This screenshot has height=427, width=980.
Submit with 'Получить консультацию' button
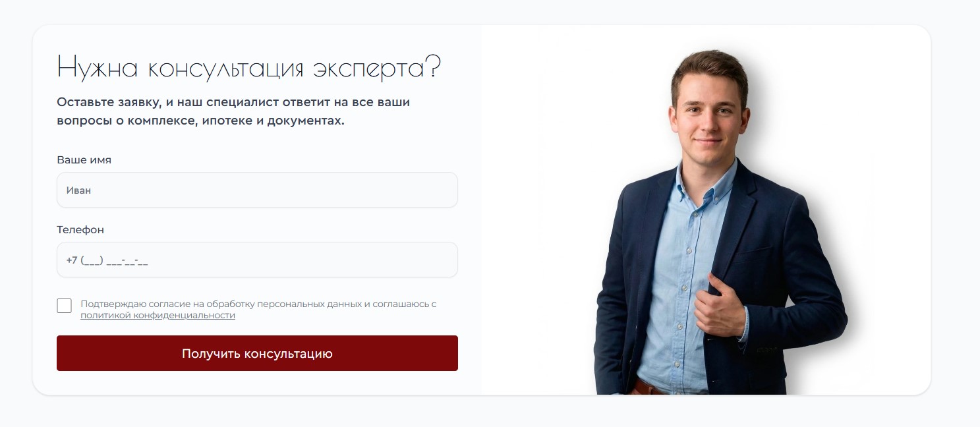tap(257, 353)
